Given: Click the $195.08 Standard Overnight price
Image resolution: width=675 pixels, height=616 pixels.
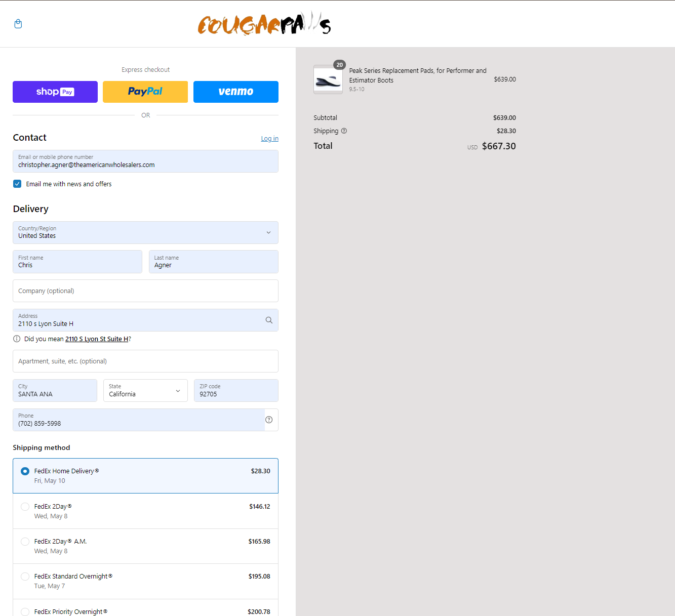Looking at the screenshot, I should pyautogui.click(x=259, y=577).
